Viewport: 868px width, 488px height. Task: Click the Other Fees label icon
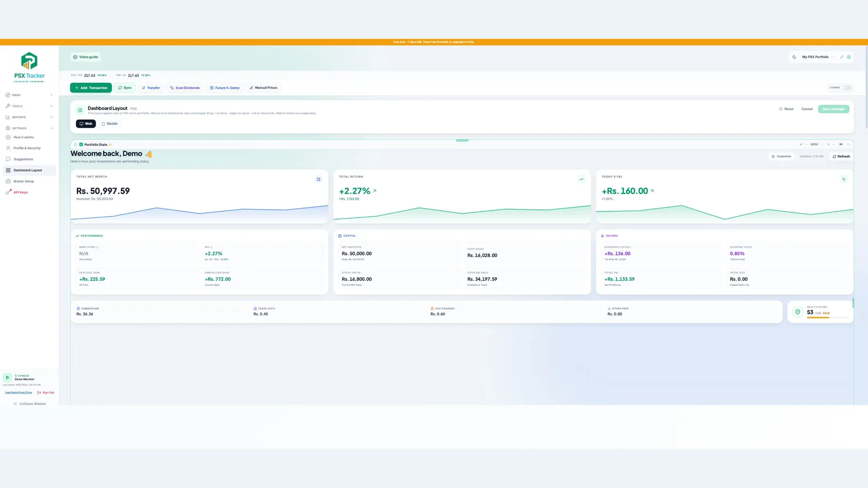click(x=609, y=309)
